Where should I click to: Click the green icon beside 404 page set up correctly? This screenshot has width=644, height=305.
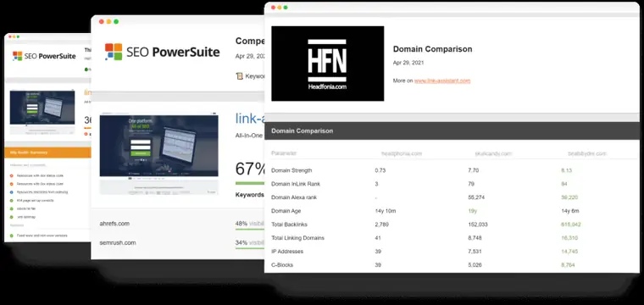[12, 200]
